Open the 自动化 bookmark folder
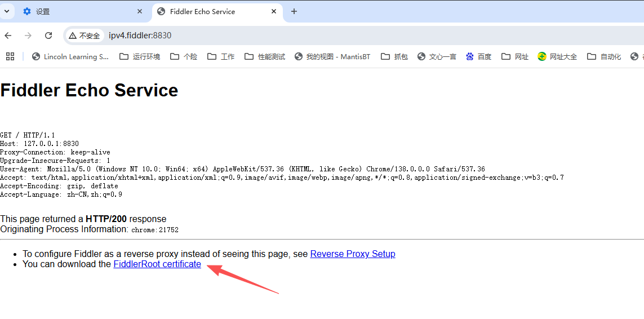644x319 pixels. click(x=604, y=57)
